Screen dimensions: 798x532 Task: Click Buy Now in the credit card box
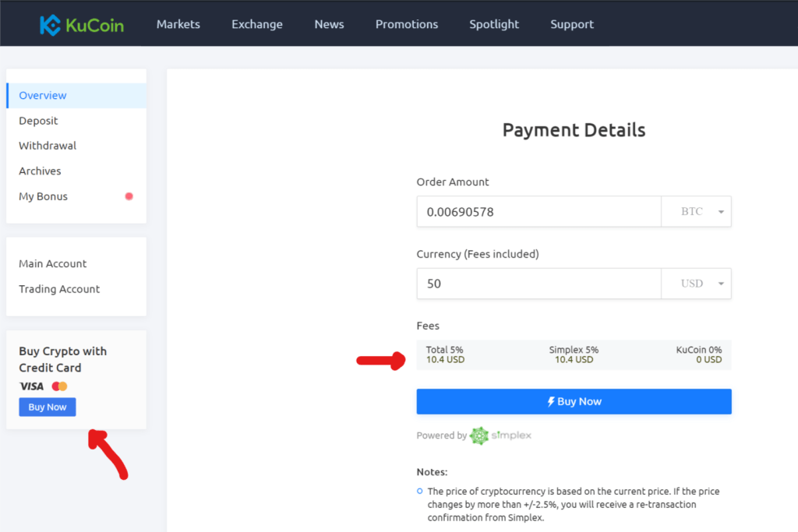pos(47,407)
